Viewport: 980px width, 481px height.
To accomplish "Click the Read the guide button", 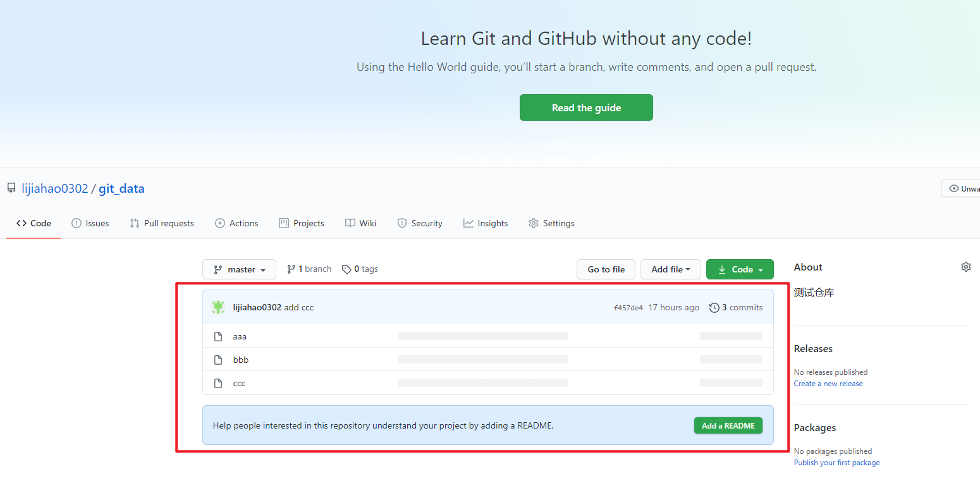I will 586,107.
